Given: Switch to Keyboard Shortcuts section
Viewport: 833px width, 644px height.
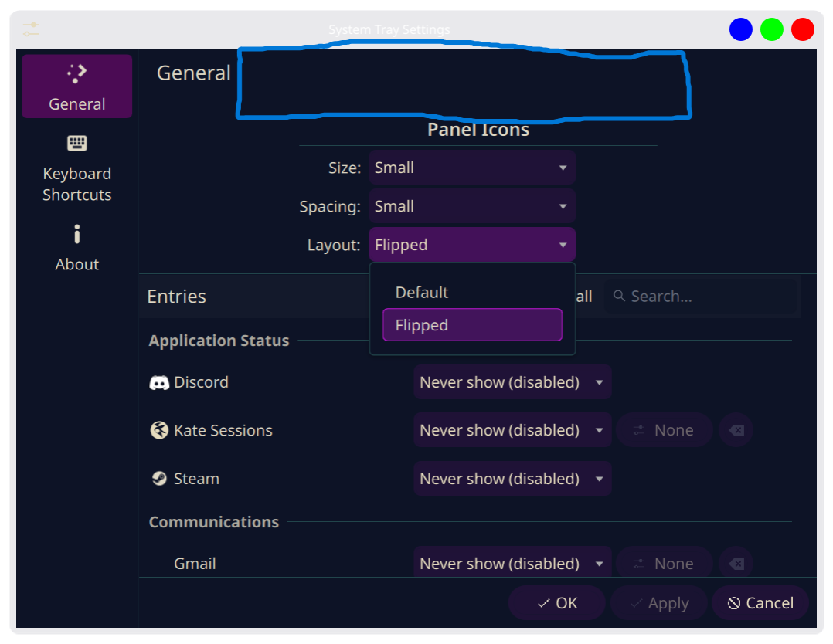Looking at the screenshot, I should pyautogui.click(x=76, y=168).
